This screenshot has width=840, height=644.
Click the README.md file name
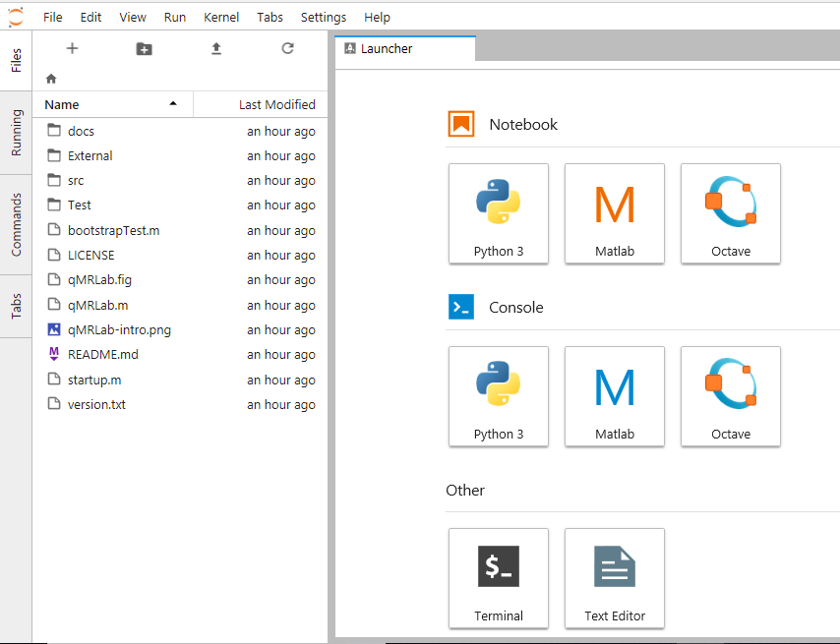(103, 354)
